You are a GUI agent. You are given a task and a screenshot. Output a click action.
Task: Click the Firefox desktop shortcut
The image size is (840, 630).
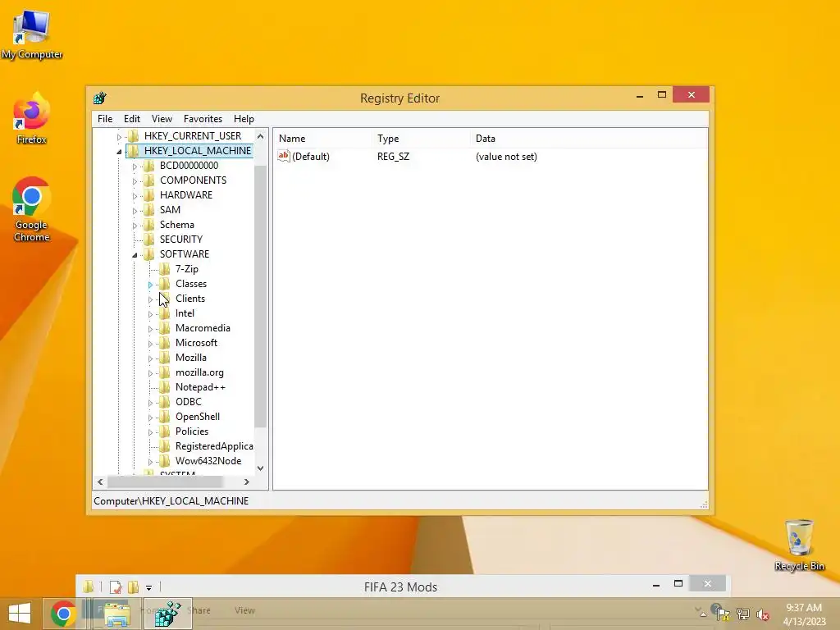[31, 118]
